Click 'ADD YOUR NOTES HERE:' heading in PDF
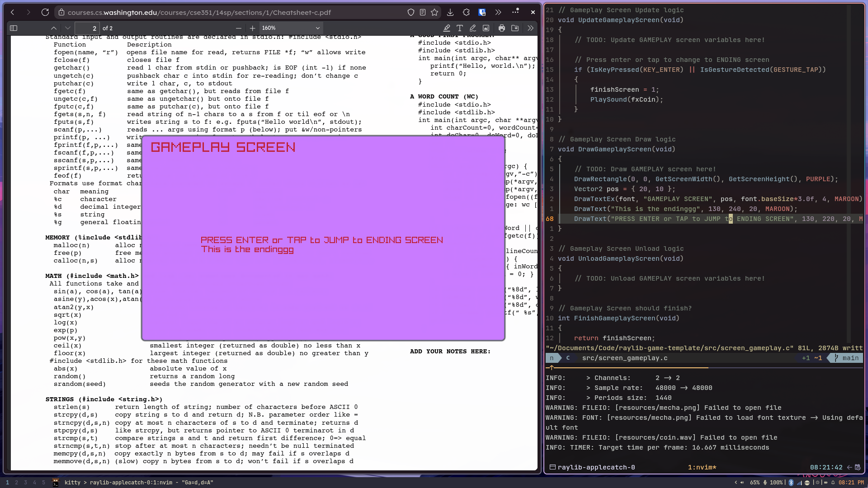This screenshot has width=868, height=488. [x=450, y=351]
